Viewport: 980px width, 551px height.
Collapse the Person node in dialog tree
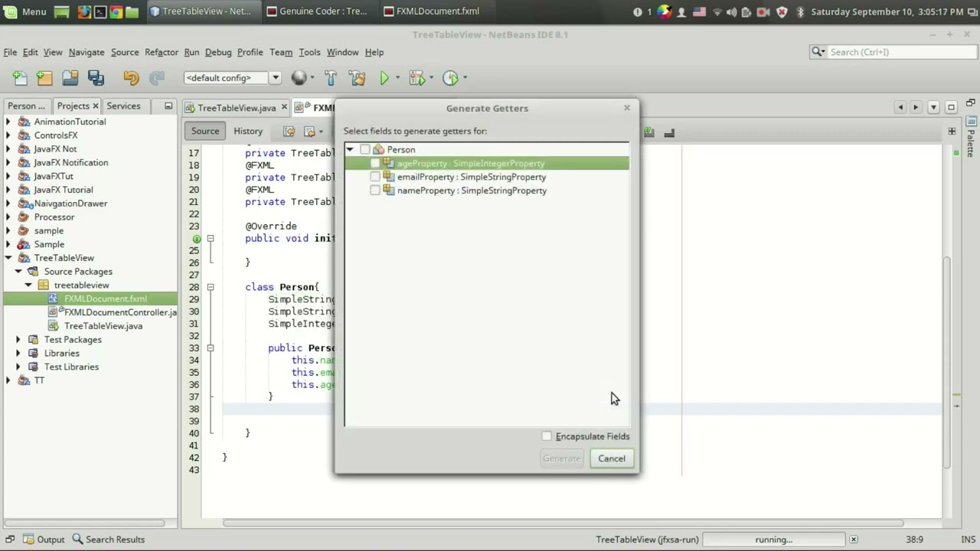(350, 150)
